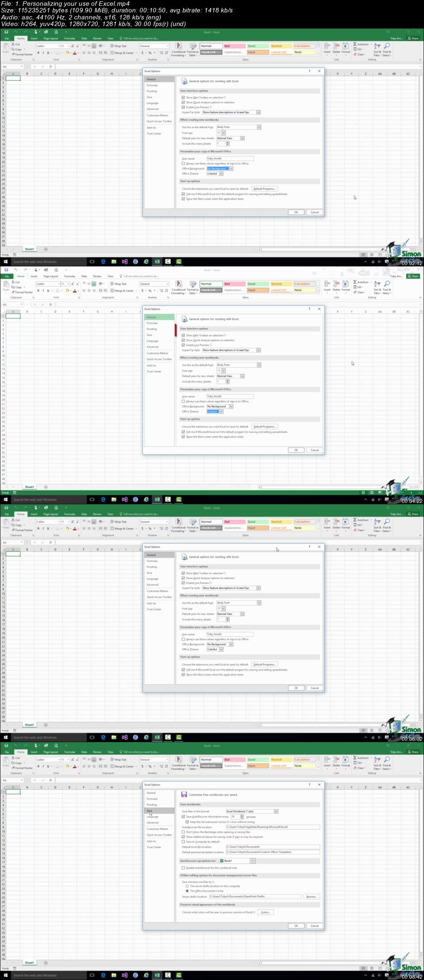In the 00:06:32 frame, click the Copy icon
424x980 pixels.
click(13, 525)
